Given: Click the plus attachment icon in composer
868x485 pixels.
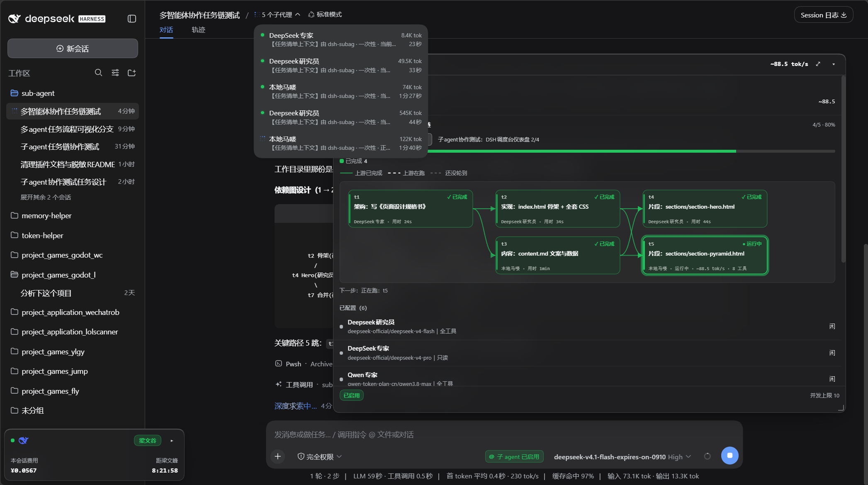Looking at the screenshot, I should click(278, 456).
